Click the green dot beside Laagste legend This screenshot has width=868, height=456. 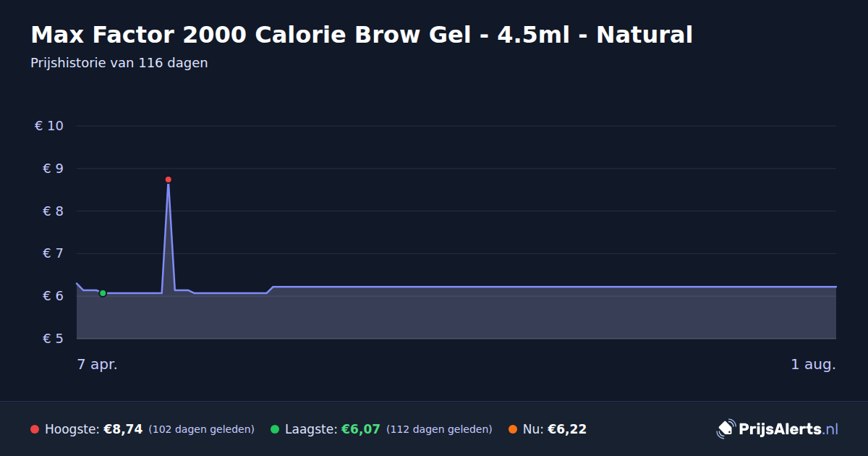(275, 429)
